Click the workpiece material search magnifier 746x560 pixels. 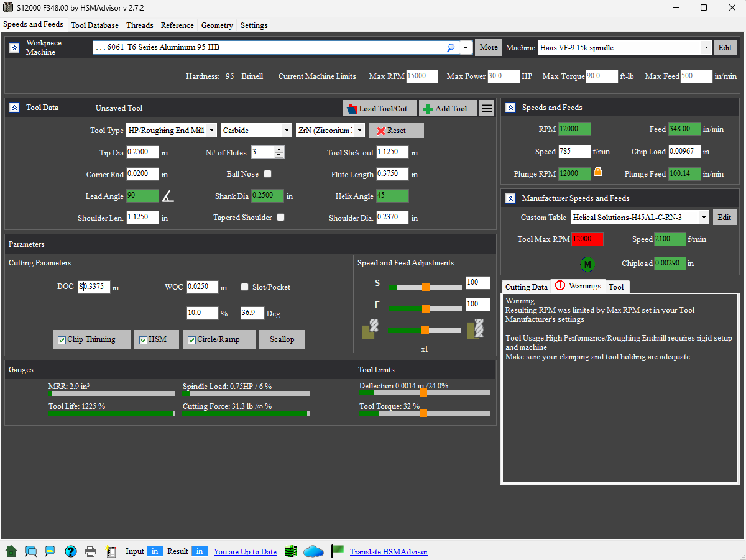[x=451, y=48]
